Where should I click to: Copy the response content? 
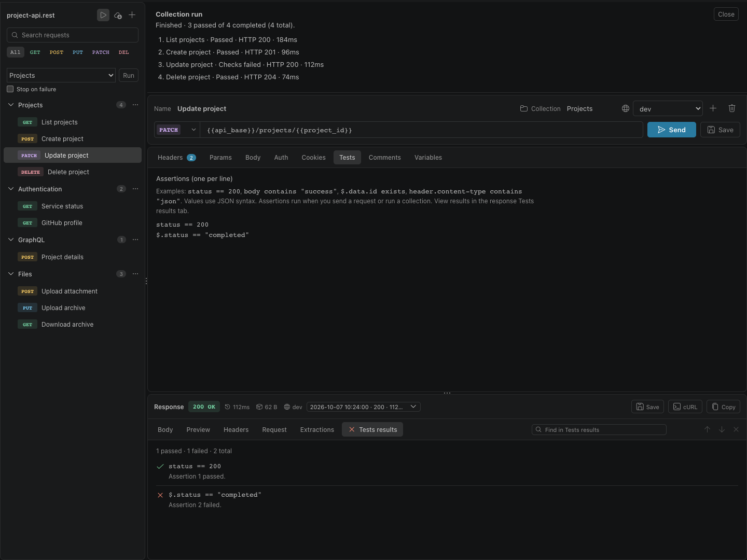[x=723, y=407]
